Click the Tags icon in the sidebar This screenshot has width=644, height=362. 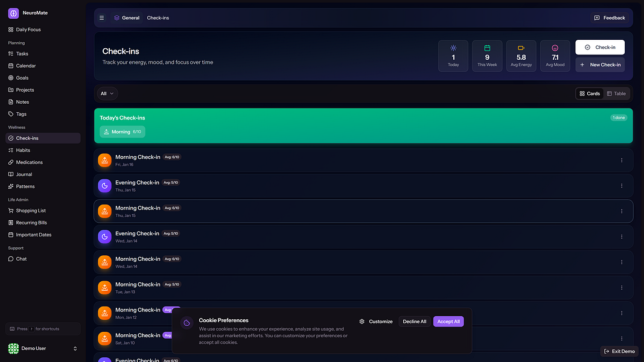tap(11, 114)
